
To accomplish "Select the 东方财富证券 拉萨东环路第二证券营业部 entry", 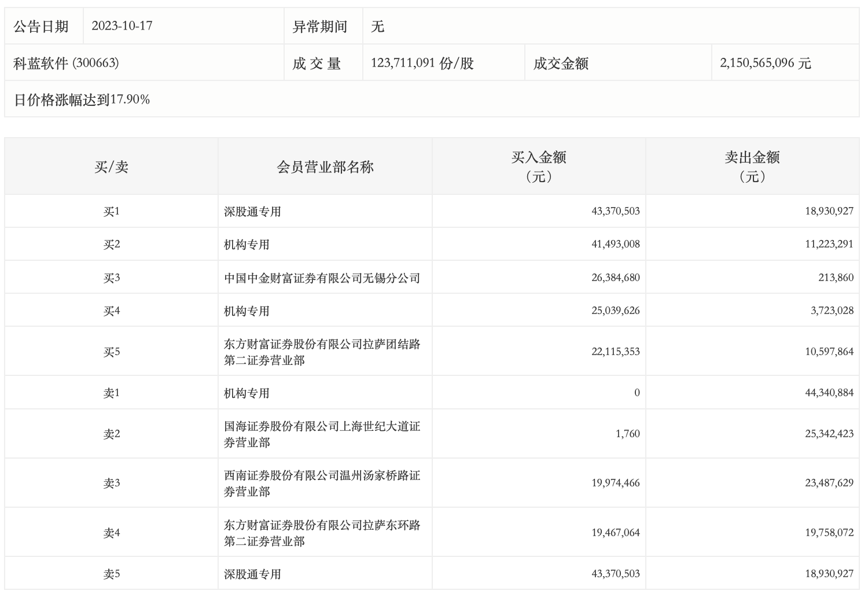I will 322,533.
